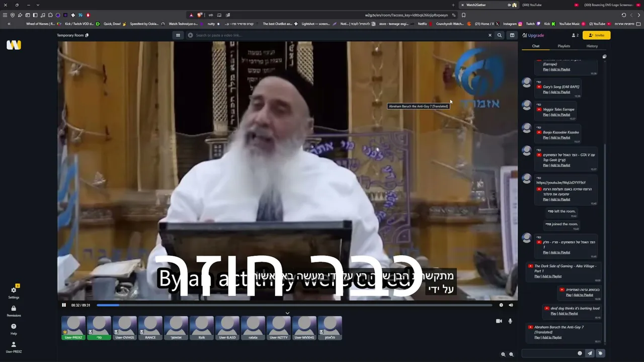Play deaf dog thinks it's barking loud
Screen dimensions: 644x362
click(553, 314)
